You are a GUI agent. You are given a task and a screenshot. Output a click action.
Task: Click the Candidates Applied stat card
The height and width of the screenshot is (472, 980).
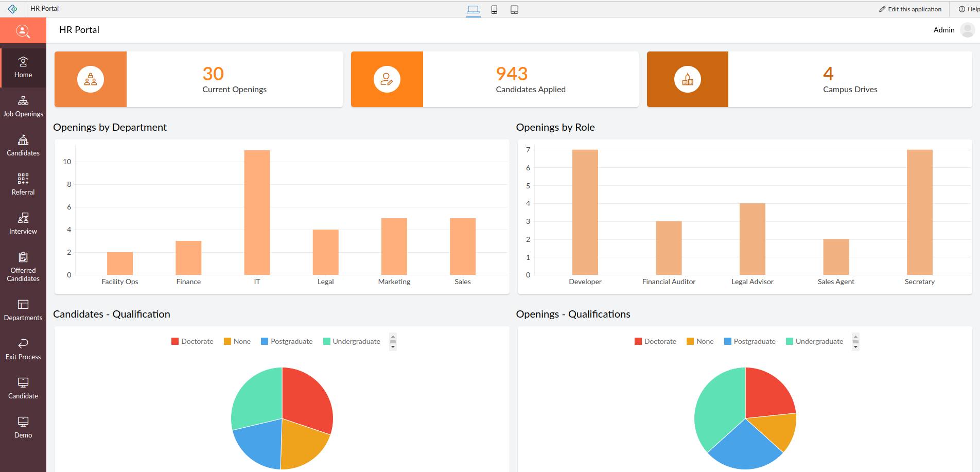tap(530, 79)
